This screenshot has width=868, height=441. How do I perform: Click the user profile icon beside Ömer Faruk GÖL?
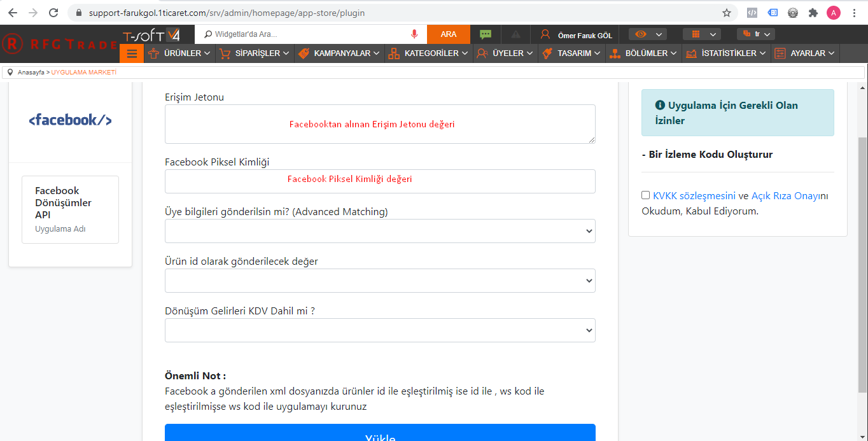(545, 35)
